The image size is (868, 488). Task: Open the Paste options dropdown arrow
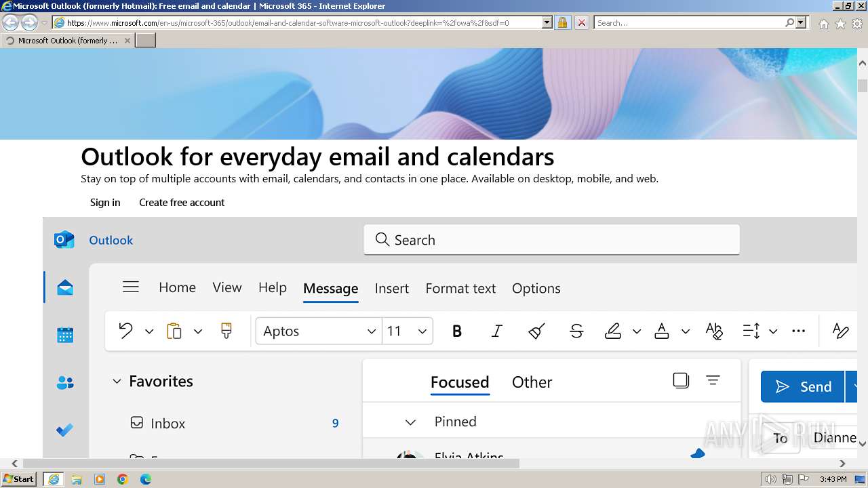pyautogui.click(x=198, y=331)
